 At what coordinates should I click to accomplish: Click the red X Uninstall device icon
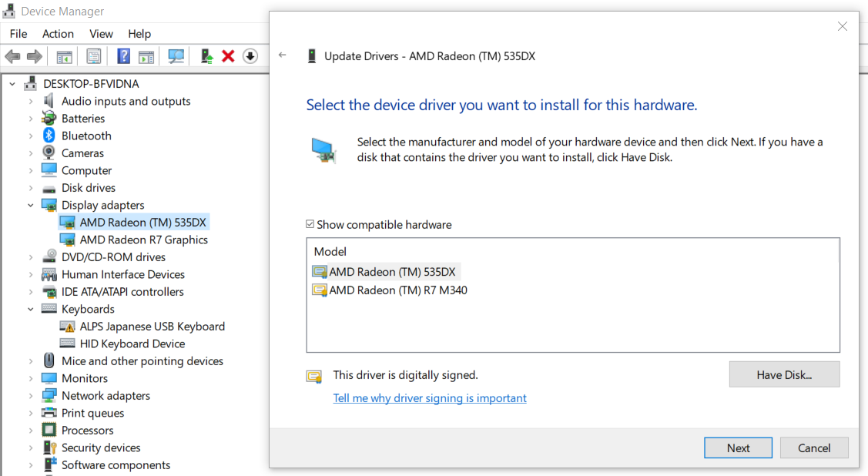(228, 56)
